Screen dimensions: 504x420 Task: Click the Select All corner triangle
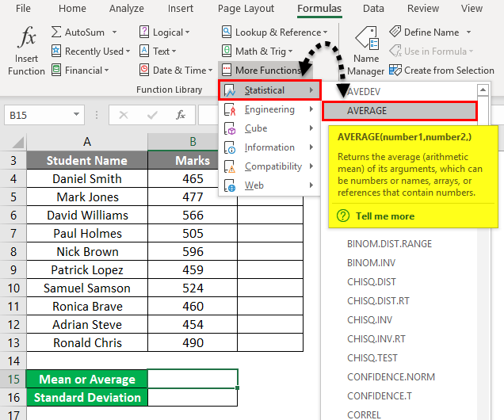(18, 142)
